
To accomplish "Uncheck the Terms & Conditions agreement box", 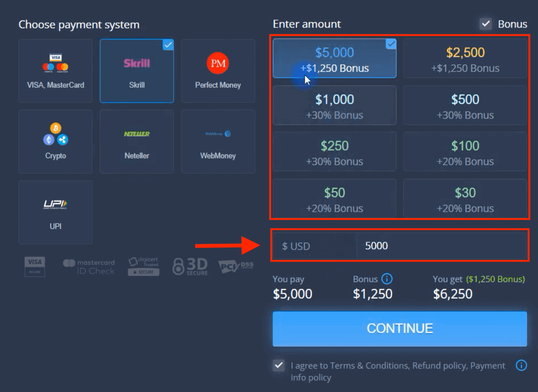I will [278, 365].
